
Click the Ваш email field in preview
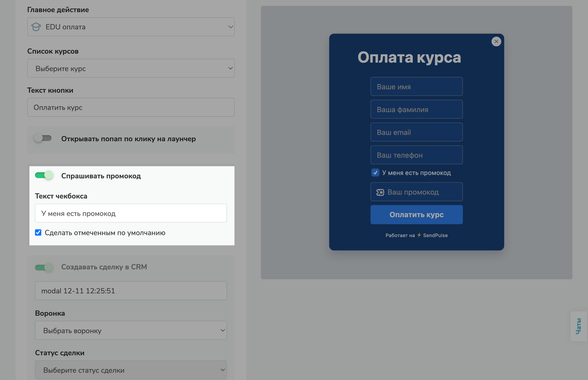[x=416, y=132]
